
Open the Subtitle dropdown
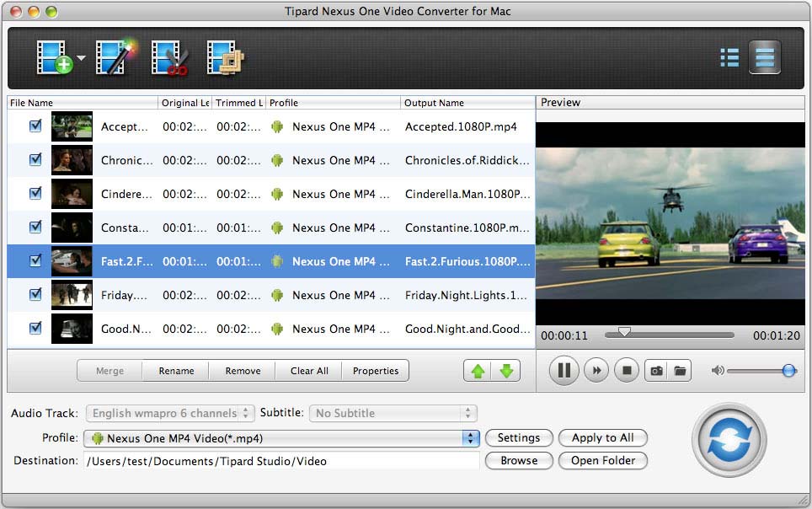pos(393,413)
